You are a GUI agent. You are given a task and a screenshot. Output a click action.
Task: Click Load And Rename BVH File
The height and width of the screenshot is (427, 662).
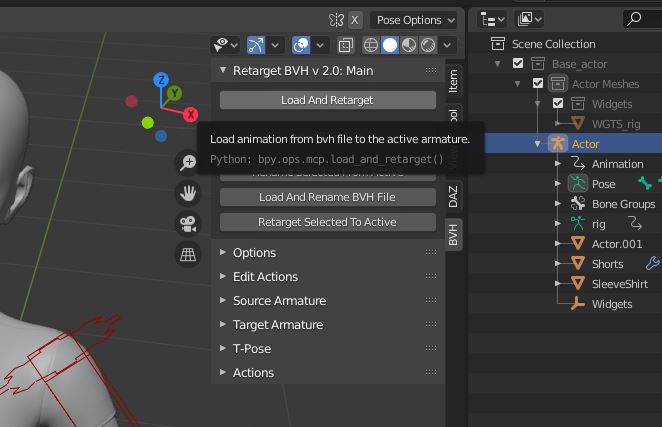coord(328,197)
